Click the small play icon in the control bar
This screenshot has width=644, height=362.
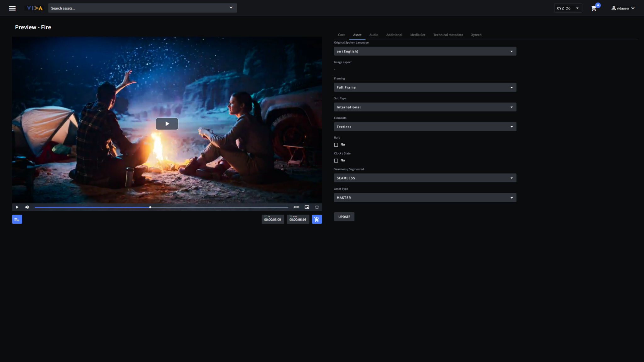pos(17,207)
